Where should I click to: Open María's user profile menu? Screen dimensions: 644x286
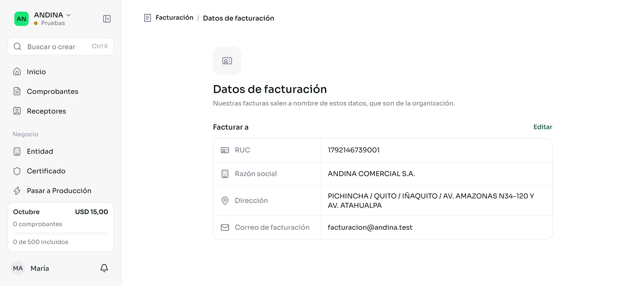coord(40,268)
